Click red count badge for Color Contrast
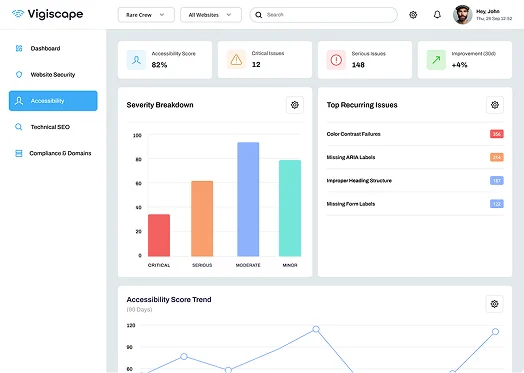The height and width of the screenshot is (373, 524). click(497, 134)
